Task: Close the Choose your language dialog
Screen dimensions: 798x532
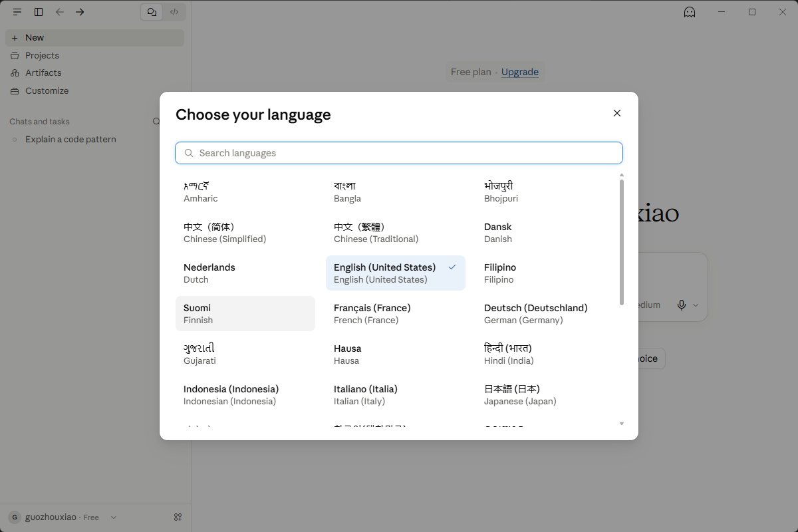Action: click(x=617, y=113)
